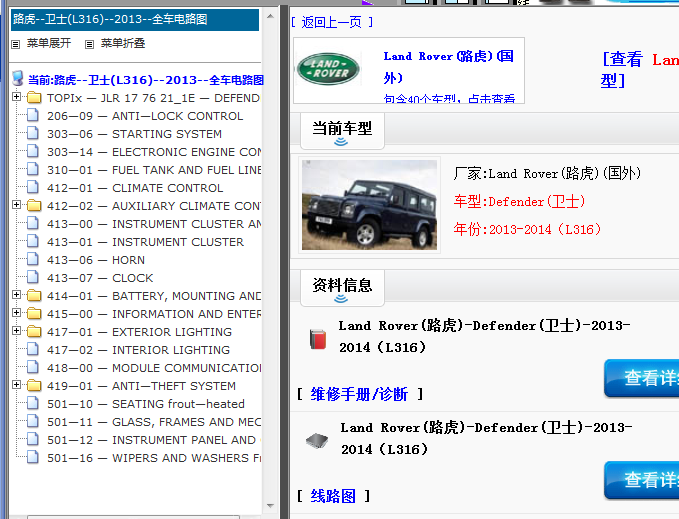Click the TOPIx folder icon

tap(34, 98)
